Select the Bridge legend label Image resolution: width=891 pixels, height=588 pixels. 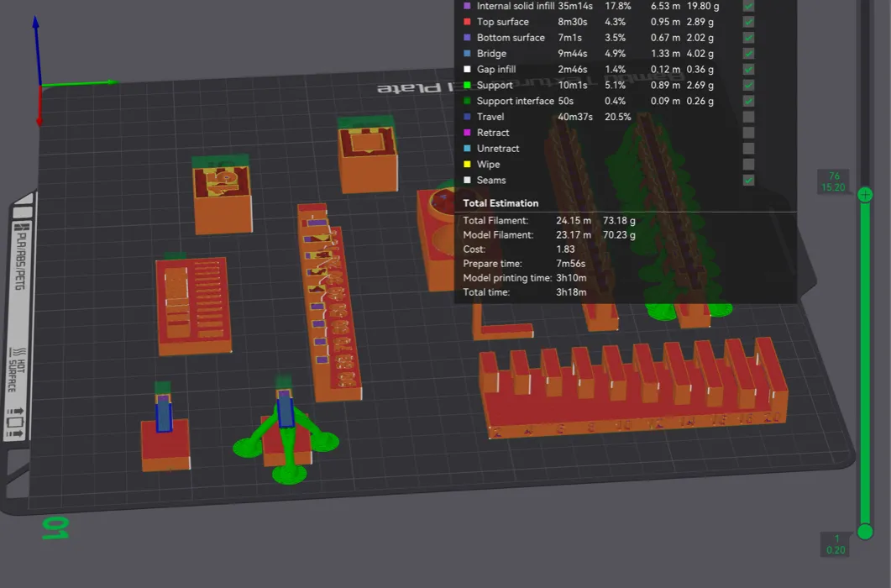pyautogui.click(x=491, y=54)
